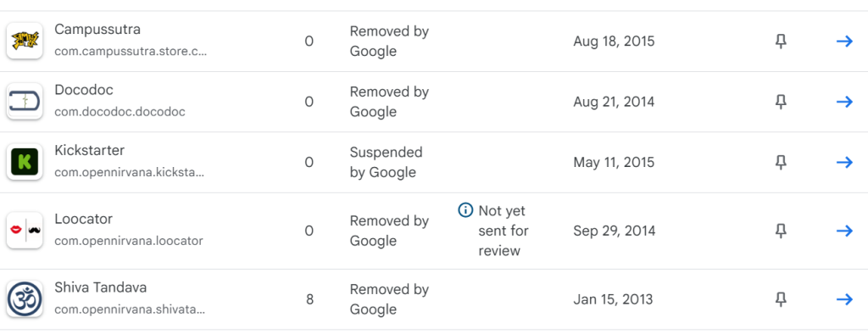Click the Campussutra app icon thumbnail
Screen dimensions: 868x334
(x=25, y=41)
